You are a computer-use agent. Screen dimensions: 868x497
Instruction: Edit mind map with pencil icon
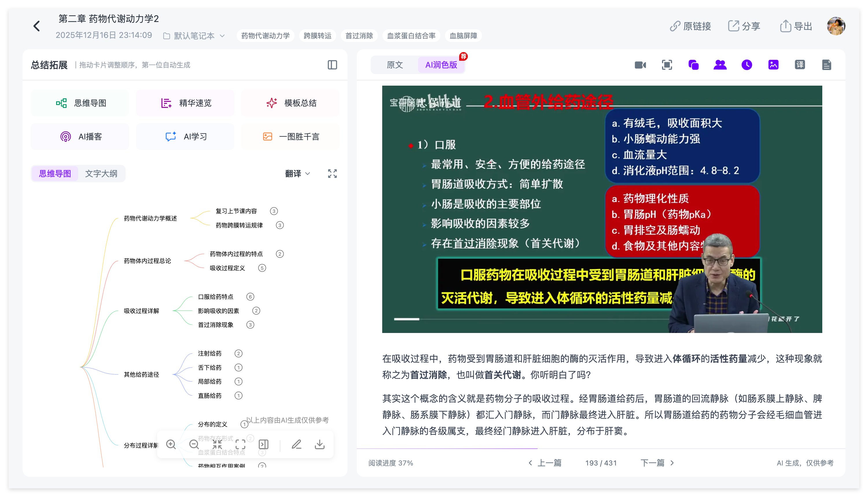point(296,444)
